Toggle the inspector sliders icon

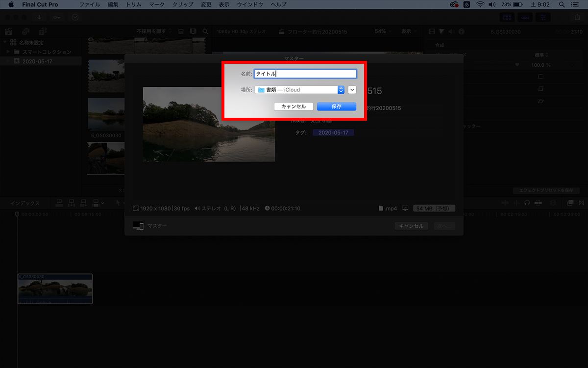point(542,17)
